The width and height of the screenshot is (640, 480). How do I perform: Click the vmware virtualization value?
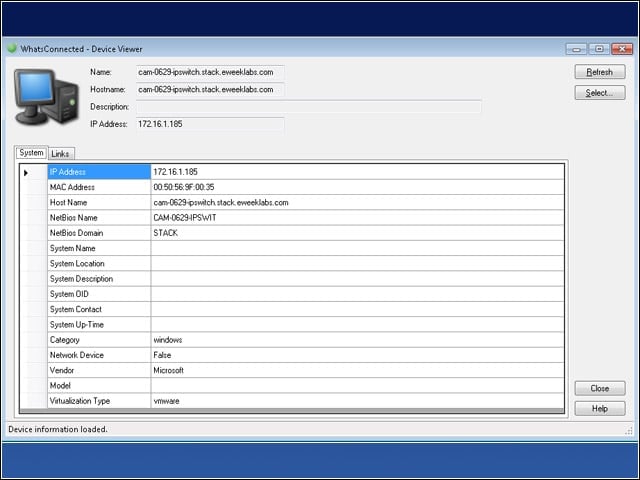(166, 401)
